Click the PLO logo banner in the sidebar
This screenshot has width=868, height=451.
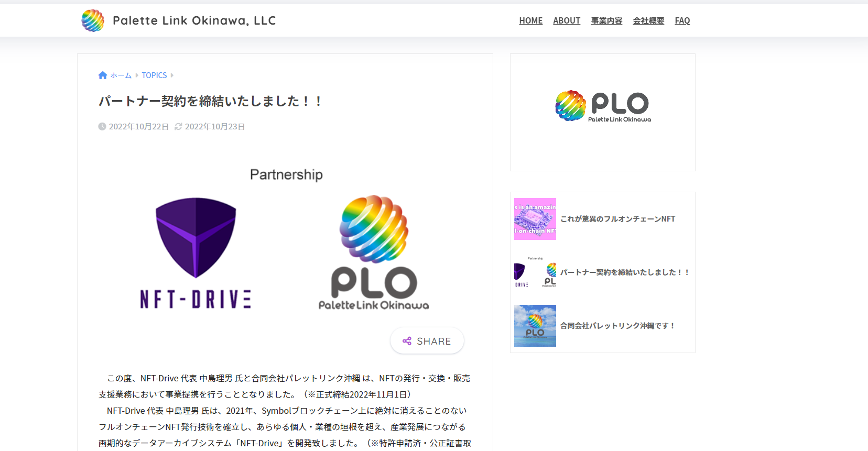tap(603, 106)
